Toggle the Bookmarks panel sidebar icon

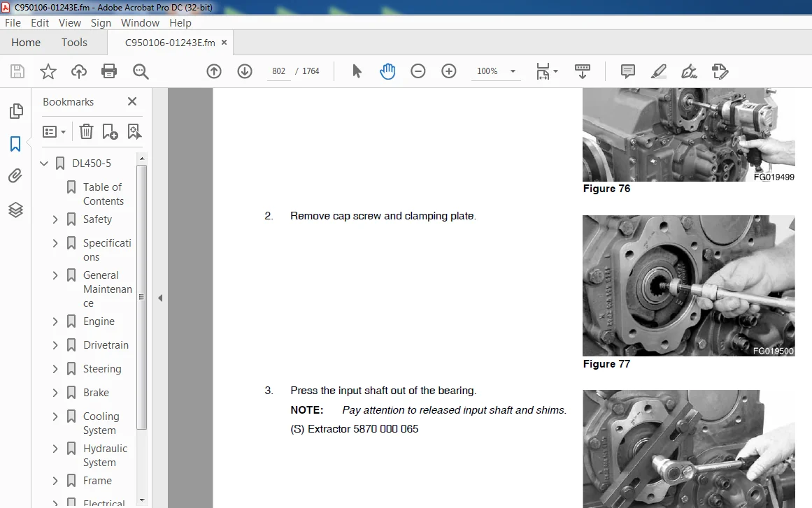pos(15,144)
